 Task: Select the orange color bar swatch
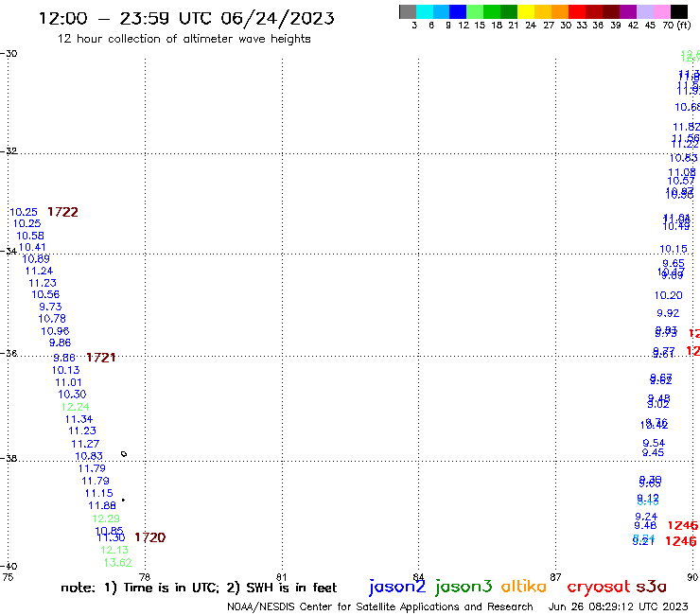click(x=560, y=11)
